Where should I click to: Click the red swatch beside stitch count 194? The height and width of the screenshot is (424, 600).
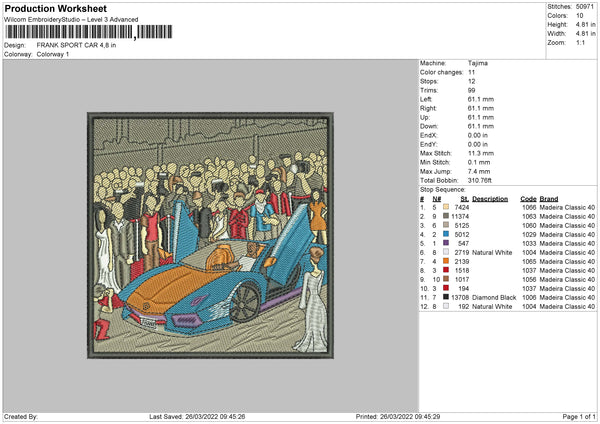pyautogui.click(x=446, y=288)
